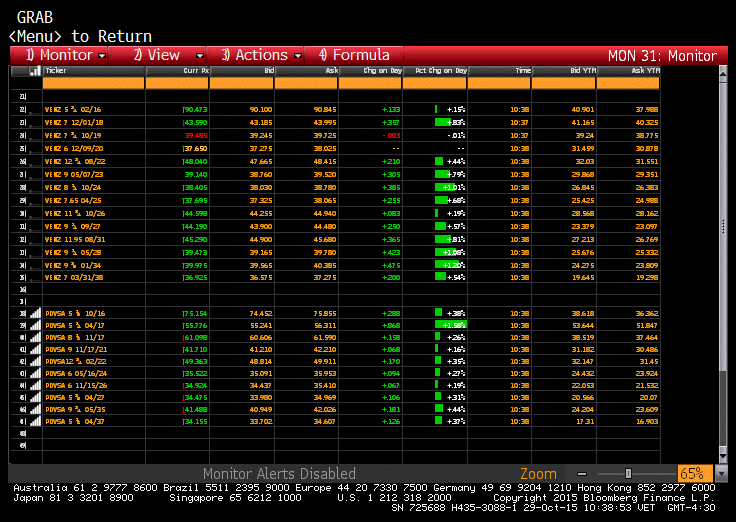Open the 4) Formula menu

(354, 55)
